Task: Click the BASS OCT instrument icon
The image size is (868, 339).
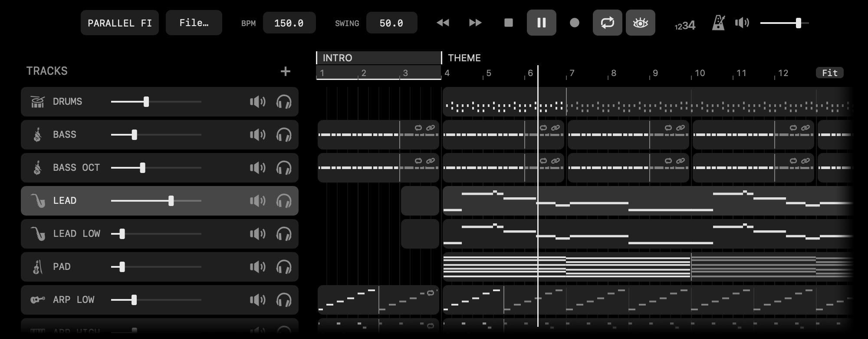Action: pos(38,168)
